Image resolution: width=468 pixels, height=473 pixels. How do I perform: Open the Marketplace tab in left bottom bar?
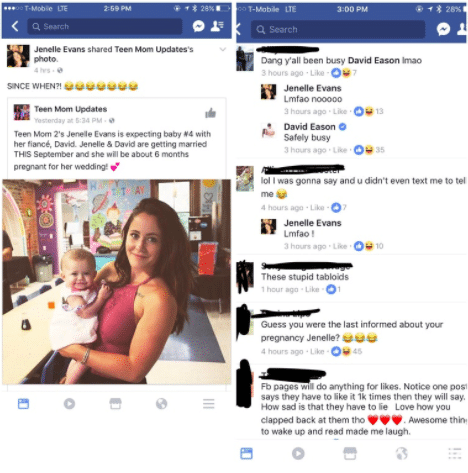click(115, 404)
